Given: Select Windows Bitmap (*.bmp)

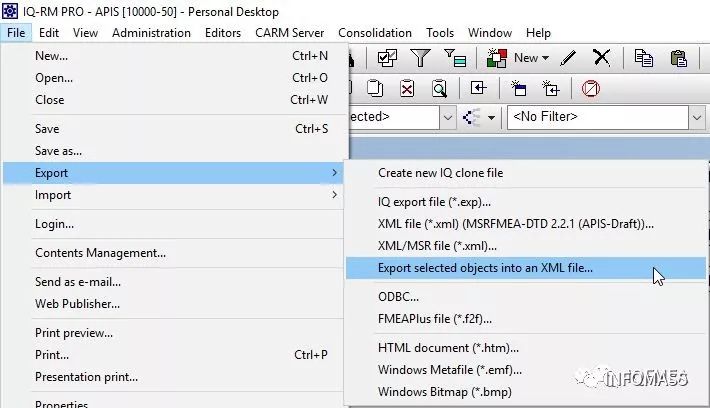Looking at the screenshot, I should [x=526, y=392].
